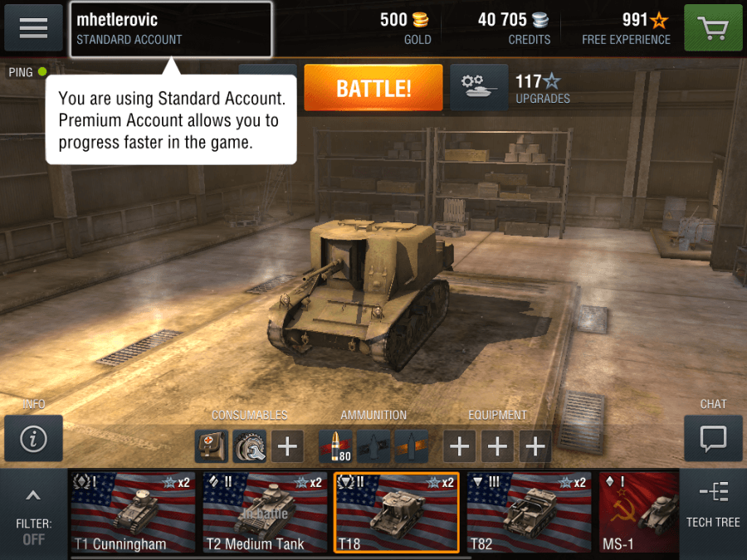Select the 80-round ammunition slot

click(335, 446)
